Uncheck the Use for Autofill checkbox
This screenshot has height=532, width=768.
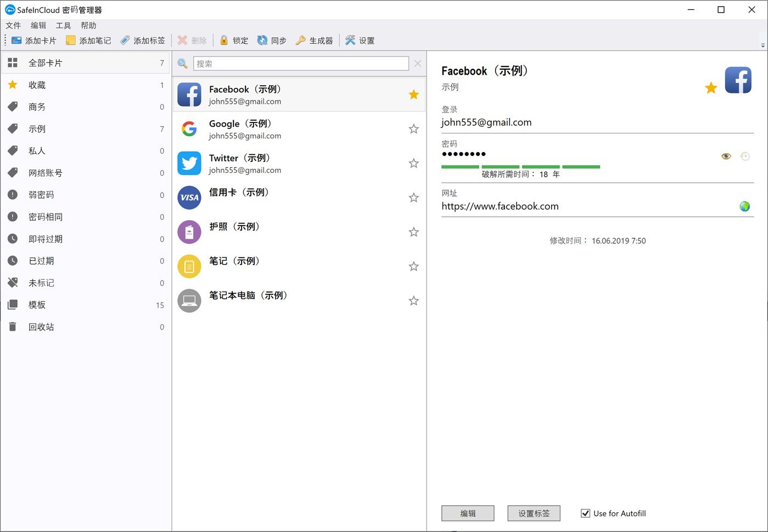coord(585,513)
